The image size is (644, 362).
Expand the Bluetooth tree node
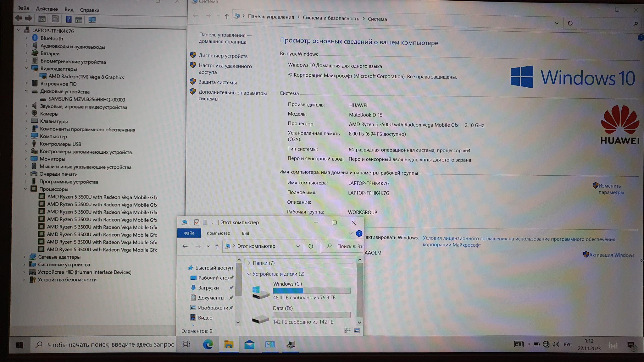[x=27, y=38]
